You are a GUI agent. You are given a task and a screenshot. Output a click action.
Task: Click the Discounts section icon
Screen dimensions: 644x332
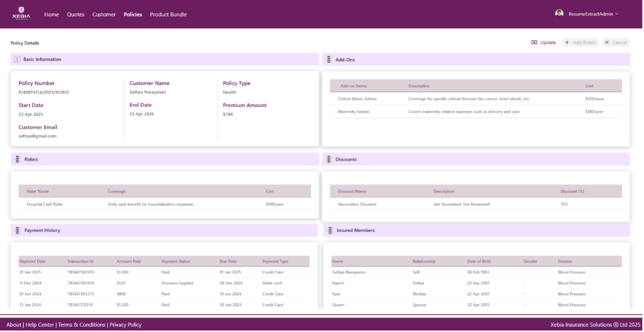[328, 159]
